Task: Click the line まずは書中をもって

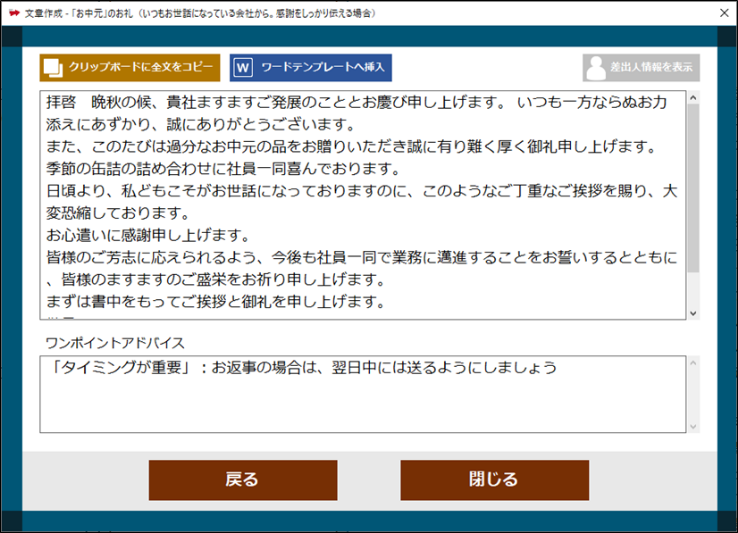Action: click(x=216, y=301)
